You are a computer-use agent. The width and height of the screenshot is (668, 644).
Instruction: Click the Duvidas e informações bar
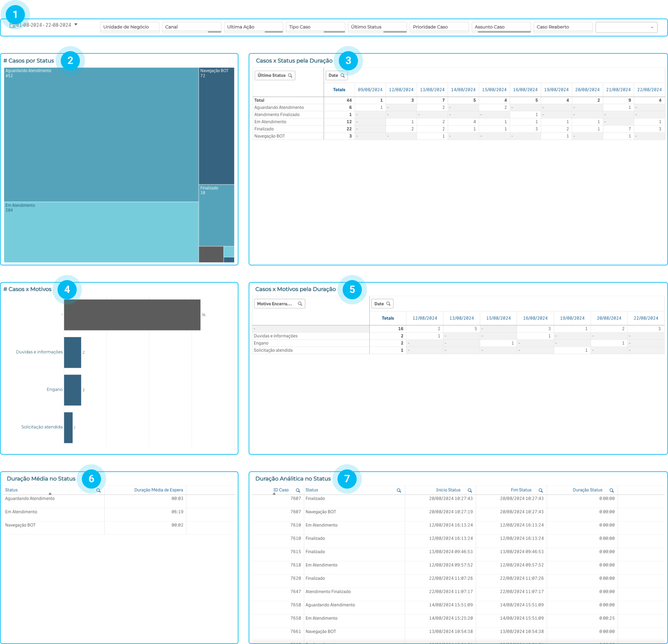click(x=73, y=352)
